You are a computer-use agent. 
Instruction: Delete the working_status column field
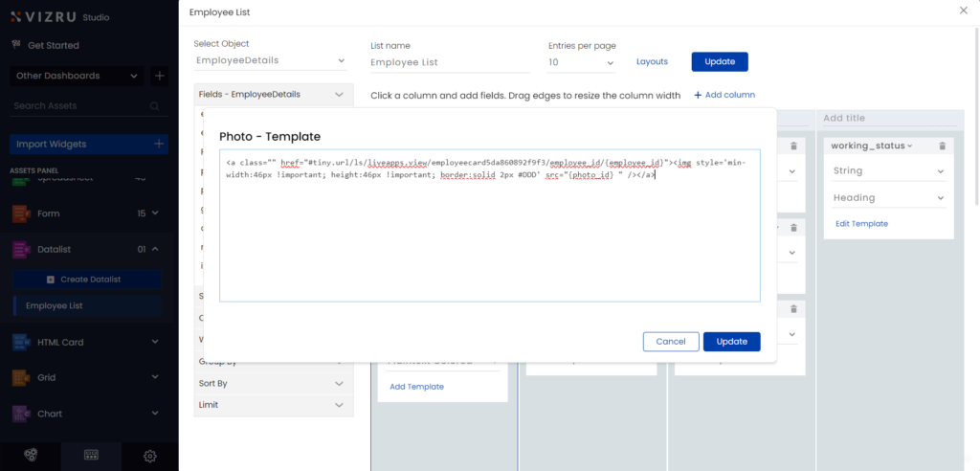tap(942, 146)
